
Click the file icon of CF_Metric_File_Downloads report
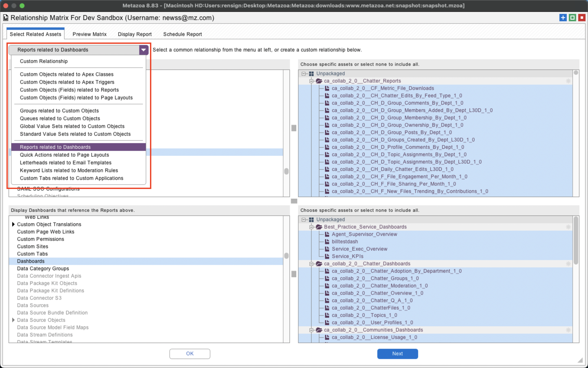(327, 88)
